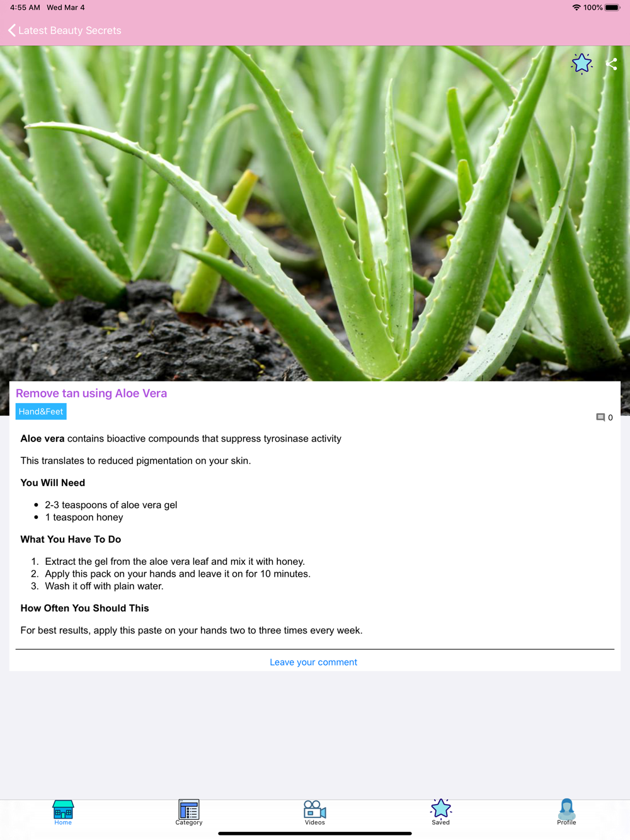Tap the Remove tan using Aloe Vera title
The image size is (630, 840).
(91, 393)
